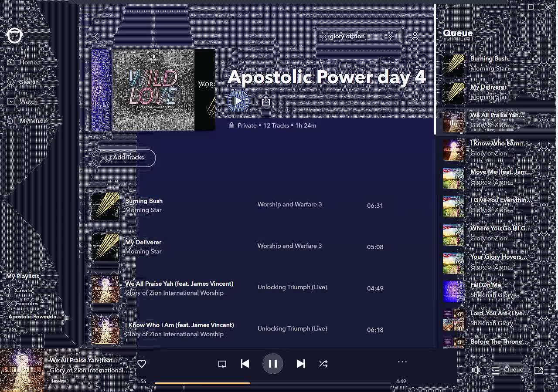Open the #2 playlist in sidebar
This screenshot has height=392, width=558.
(12, 330)
